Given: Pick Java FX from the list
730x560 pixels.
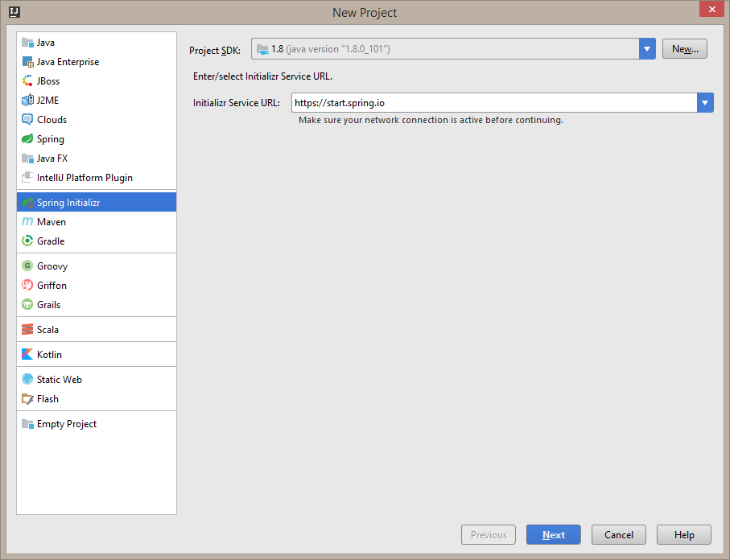Looking at the screenshot, I should [x=97, y=159].
